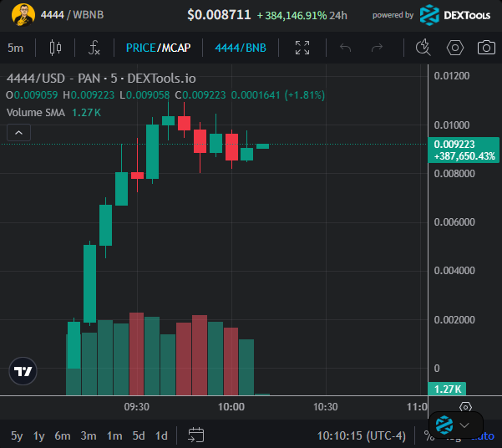The image size is (502, 448).
Task: Select the 6m date range
Action: click(63, 435)
